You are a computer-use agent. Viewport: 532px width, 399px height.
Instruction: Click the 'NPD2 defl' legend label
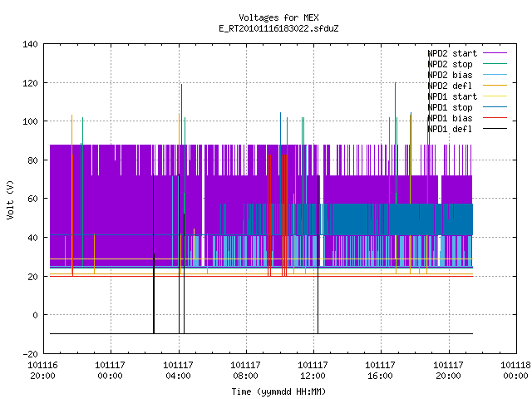pos(450,86)
